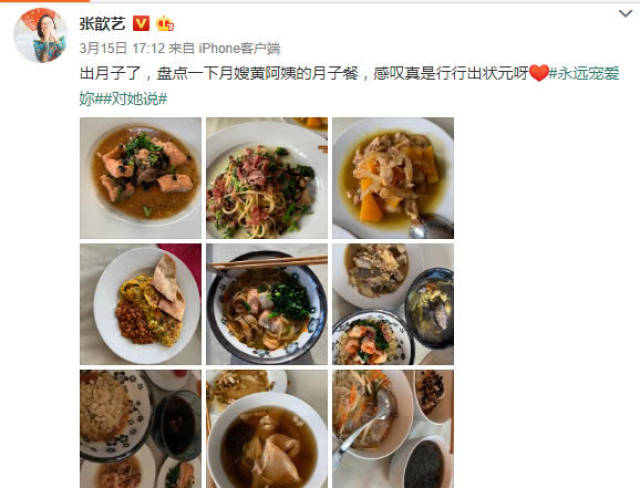This screenshot has width=640, height=488.
Task: Open the fried rice plate photo
Action: pyautogui.click(x=140, y=429)
